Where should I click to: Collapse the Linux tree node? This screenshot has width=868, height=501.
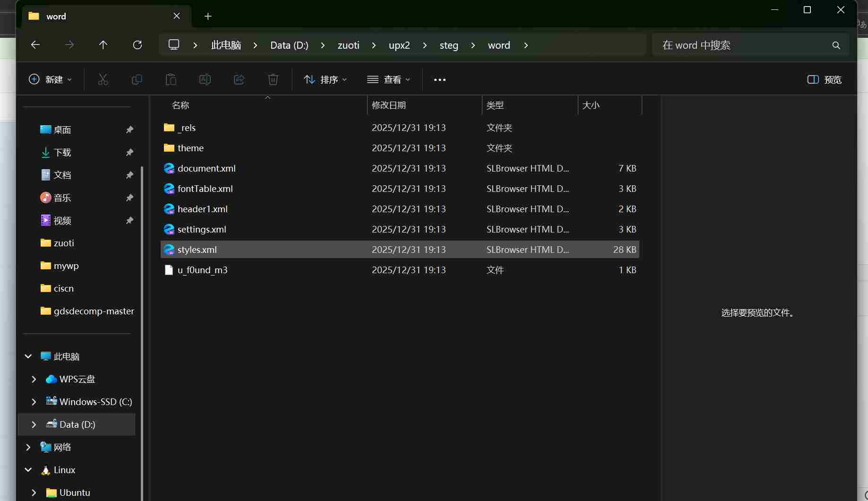(x=28, y=470)
